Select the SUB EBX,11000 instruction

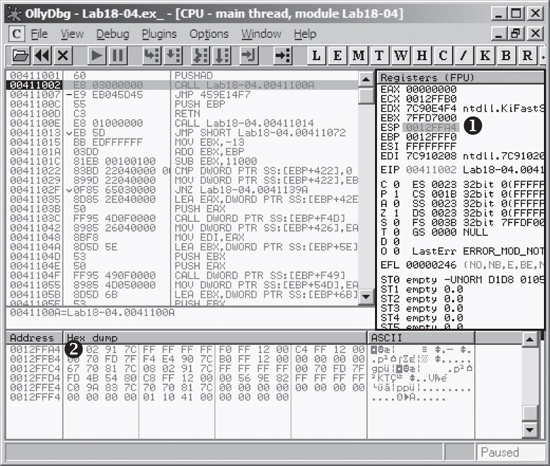[216, 161]
